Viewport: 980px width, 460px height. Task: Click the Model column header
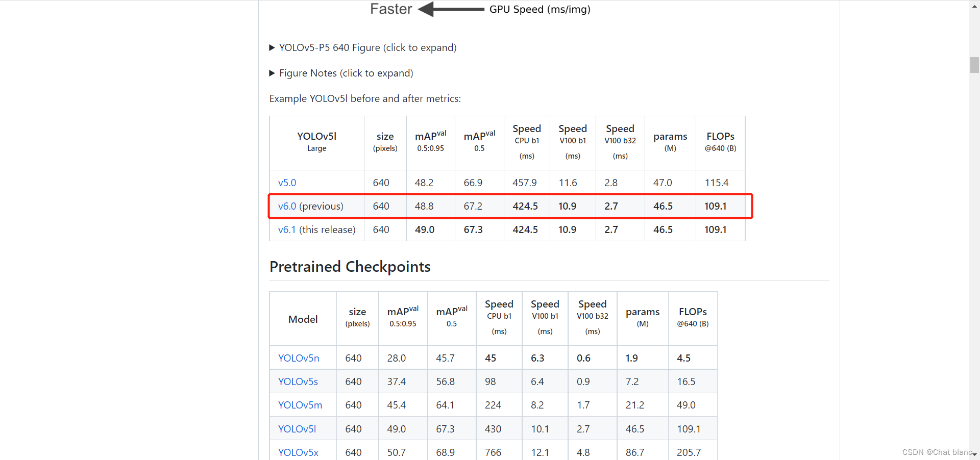[303, 319]
